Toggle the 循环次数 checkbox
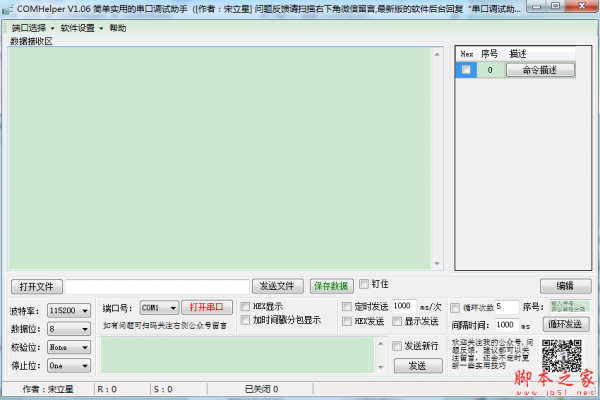This screenshot has height=400, width=600. click(455, 307)
